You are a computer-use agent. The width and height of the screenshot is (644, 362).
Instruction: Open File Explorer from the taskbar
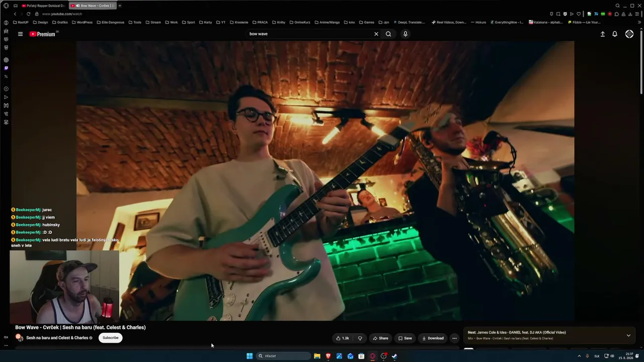point(317,356)
